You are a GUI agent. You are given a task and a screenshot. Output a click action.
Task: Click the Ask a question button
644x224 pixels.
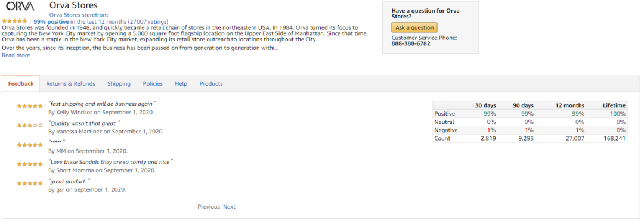pos(414,27)
